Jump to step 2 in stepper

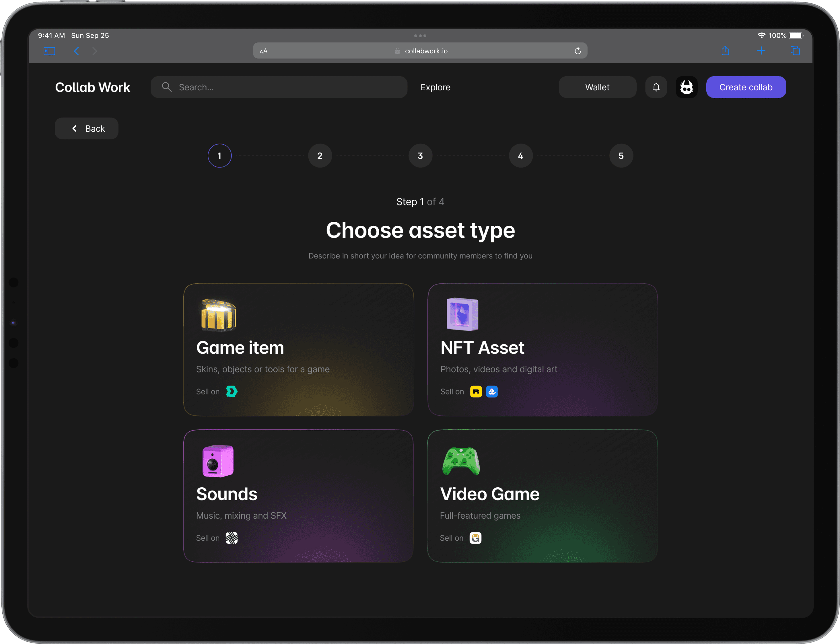click(320, 156)
